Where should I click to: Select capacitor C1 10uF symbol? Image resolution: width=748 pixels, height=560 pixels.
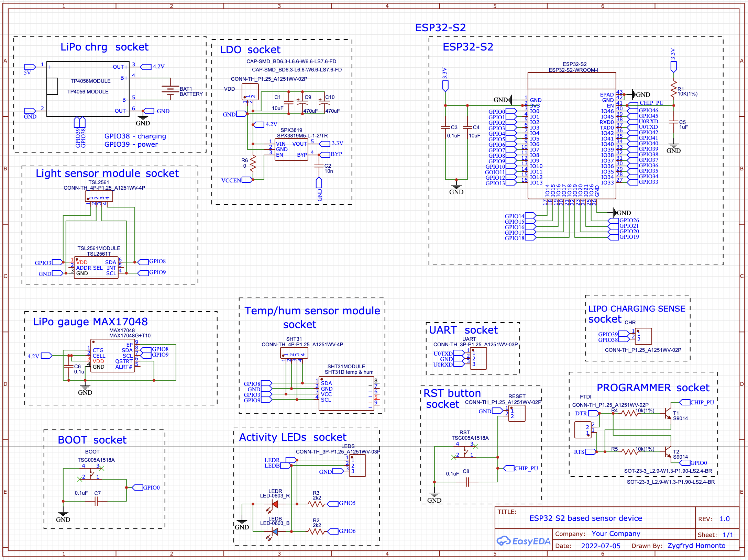288,102
